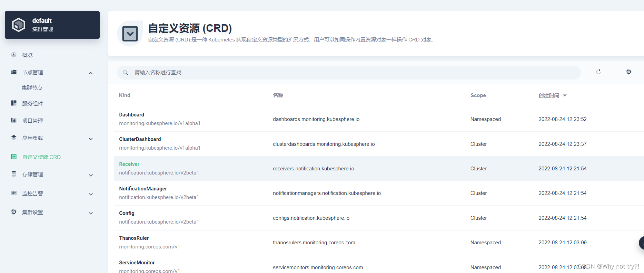
Task: Click clusterdashboards.monitoring.kubesphere.io name cell
Action: pyautogui.click(x=324, y=144)
